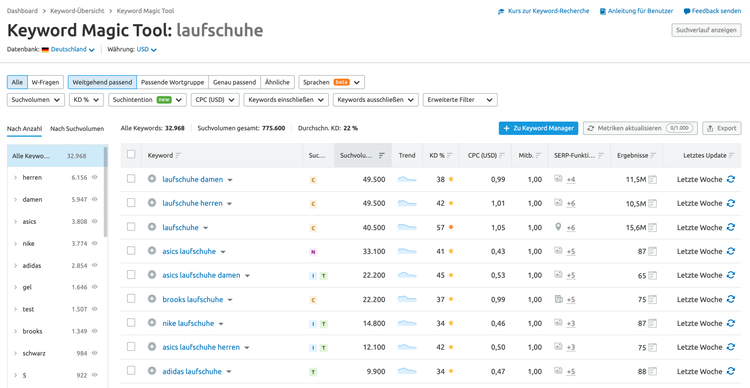
Task: Open Keyword-Übersicht breadcrumb
Action: click(77, 11)
